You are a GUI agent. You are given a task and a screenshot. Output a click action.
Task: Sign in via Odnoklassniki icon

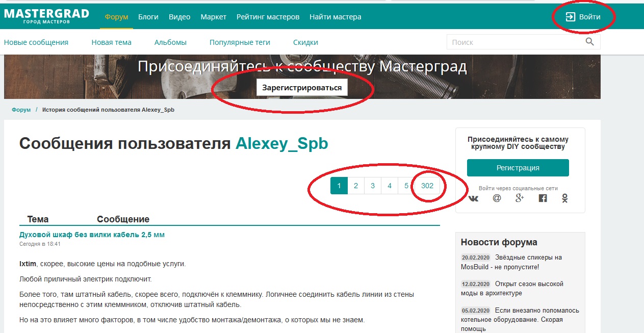point(565,198)
